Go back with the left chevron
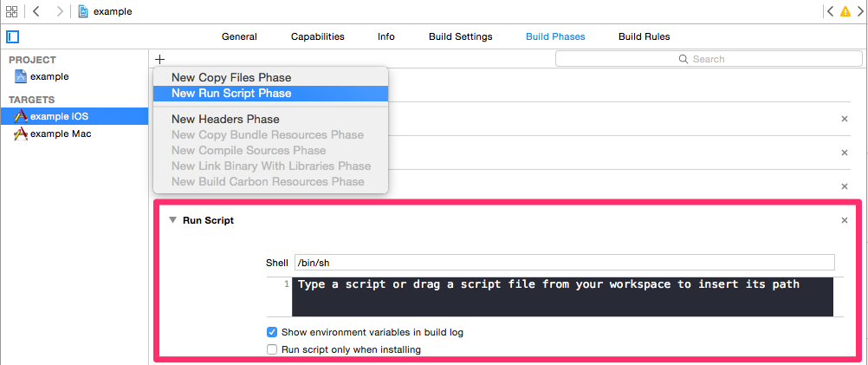The height and width of the screenshot is (365, 868). 36,11
